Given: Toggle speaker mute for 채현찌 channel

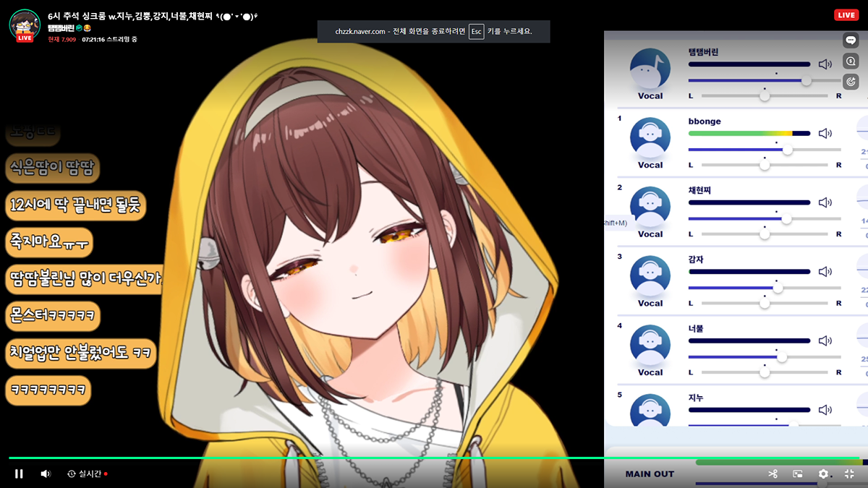Looking at the screenshot, I should click(x=825, y=202).
